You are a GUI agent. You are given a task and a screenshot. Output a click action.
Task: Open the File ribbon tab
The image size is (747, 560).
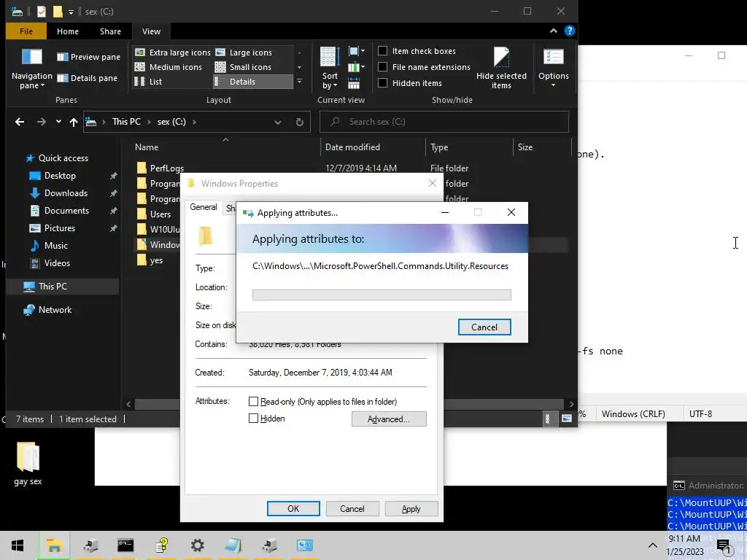(x=26, y=31)
